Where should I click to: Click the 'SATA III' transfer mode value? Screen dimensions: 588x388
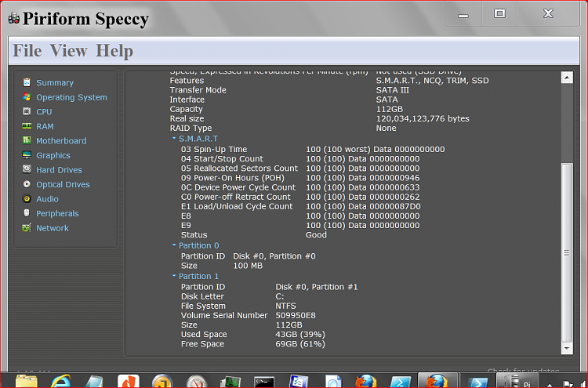pos(393,90)
